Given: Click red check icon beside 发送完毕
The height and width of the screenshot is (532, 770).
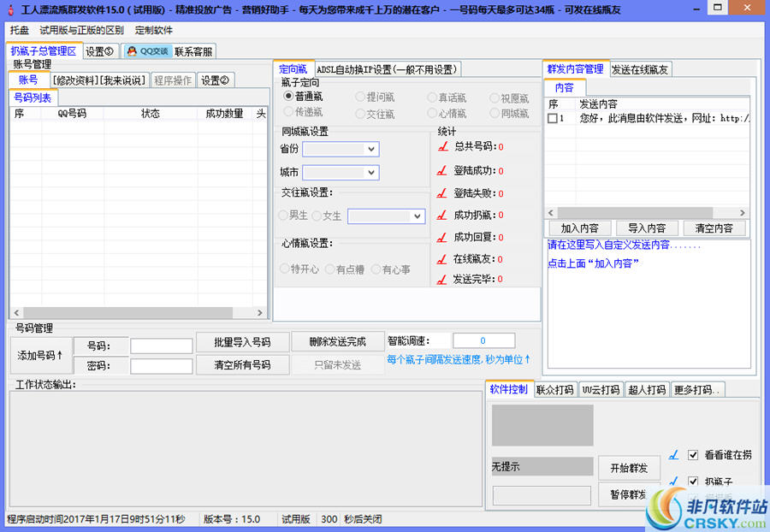Looking at the screenshot, I should (x=442, y=279).
